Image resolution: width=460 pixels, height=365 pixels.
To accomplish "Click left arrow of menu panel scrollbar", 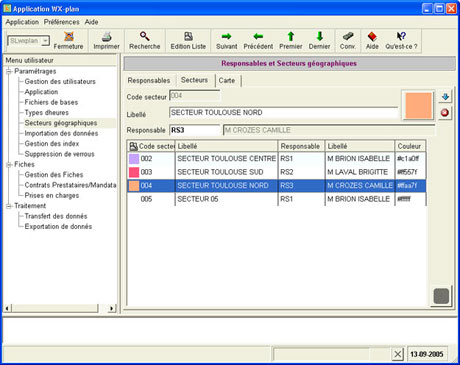I will [7, 308].
